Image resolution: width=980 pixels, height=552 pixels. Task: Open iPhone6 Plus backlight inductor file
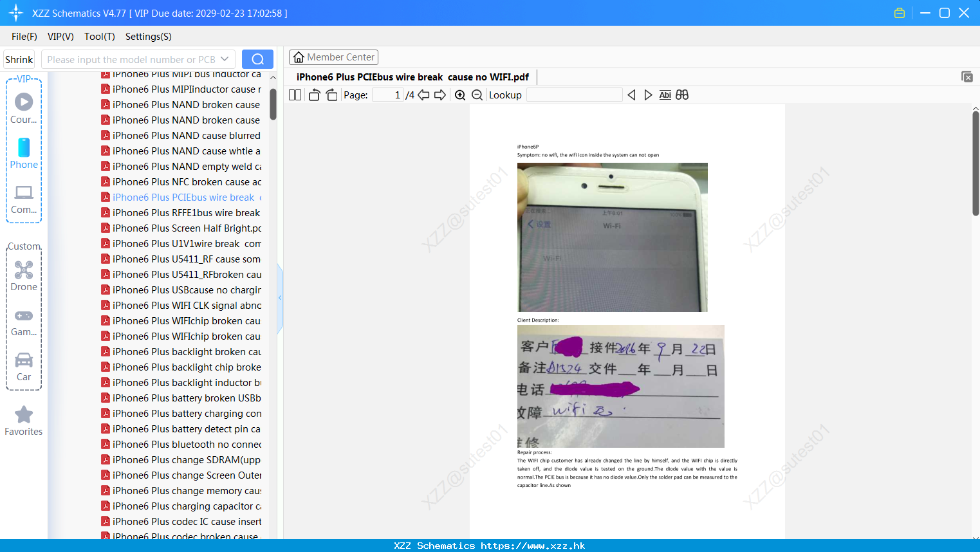(x=181, y=383)
